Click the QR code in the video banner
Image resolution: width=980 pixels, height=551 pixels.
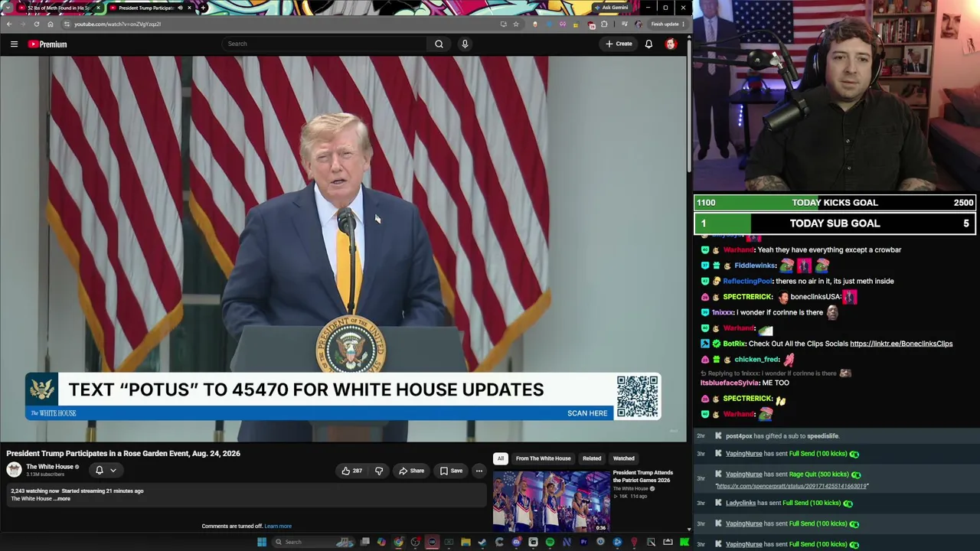637,396
